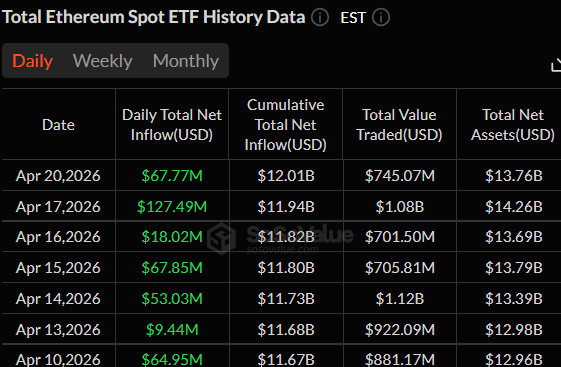Click info icon beside History Data title

(319, 17)
